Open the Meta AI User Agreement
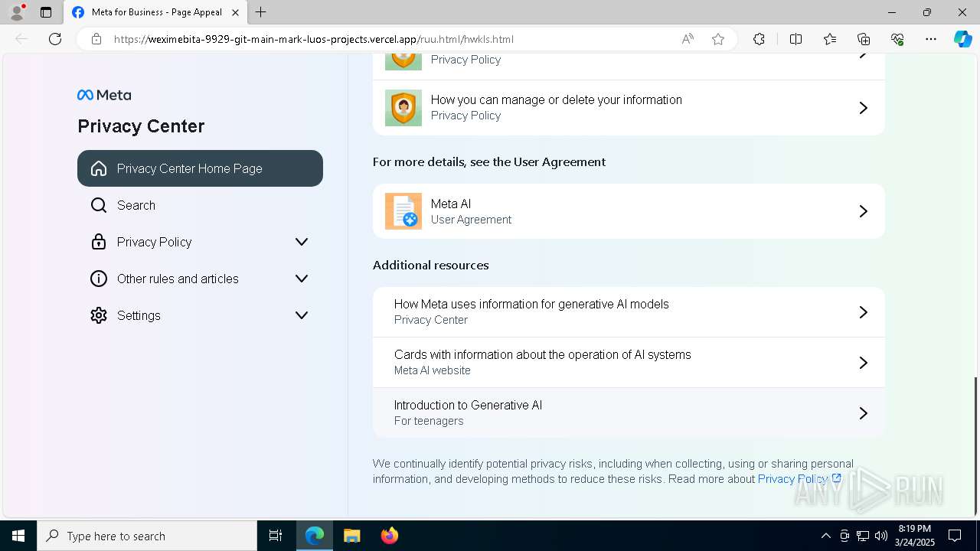Viewport: 980px width, 551px height. pos(629,211)
